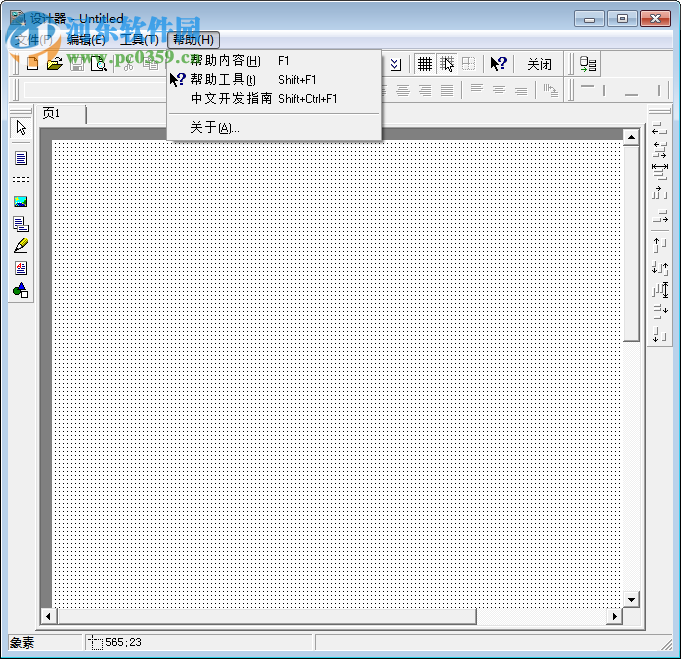The height and width of the screenshot is (659, 681).
Task: Choose 帮助工具(t) menu entry
Action: [274, 79]
